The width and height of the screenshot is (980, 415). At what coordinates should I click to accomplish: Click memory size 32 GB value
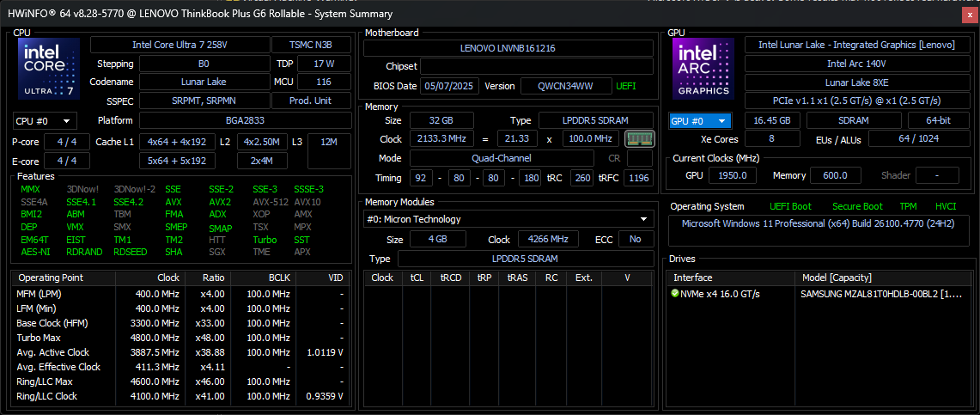441,120
